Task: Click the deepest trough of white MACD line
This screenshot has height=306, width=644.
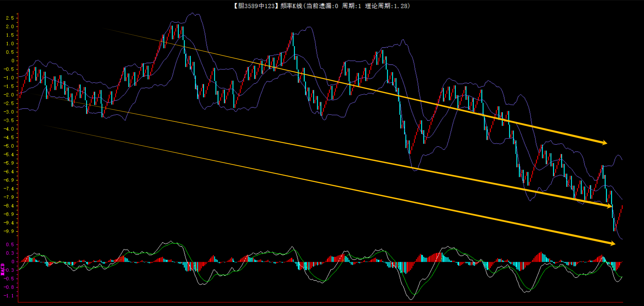Action: pyautogui.click(x=410, y=299)
